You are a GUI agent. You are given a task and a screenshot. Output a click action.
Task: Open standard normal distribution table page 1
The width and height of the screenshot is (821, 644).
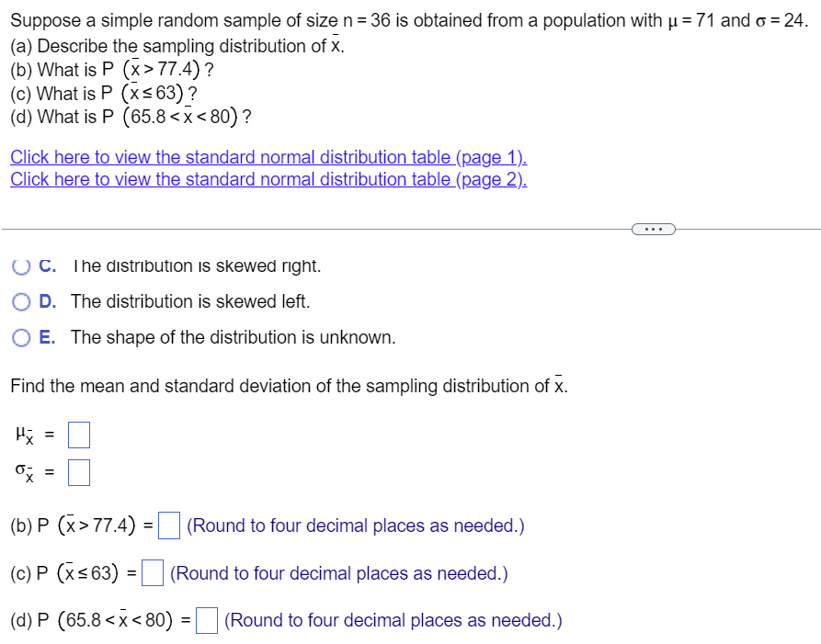pyautogui.click(x=268, y=157)
